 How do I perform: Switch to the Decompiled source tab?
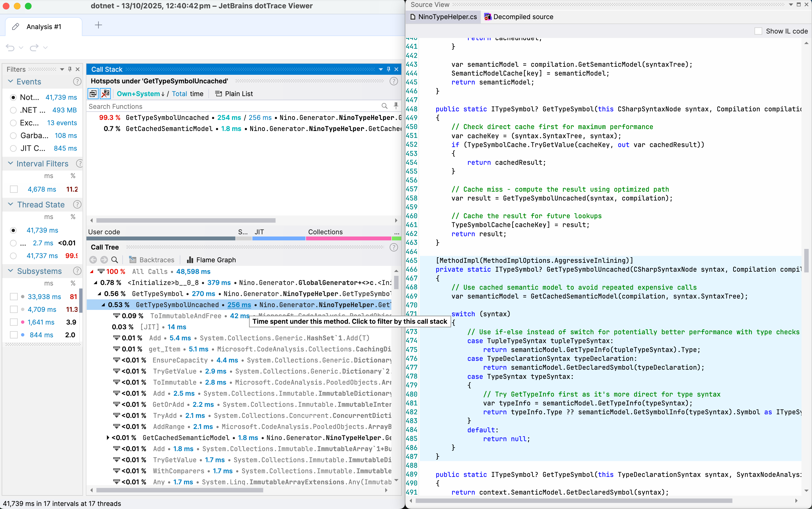(x=518, y=17)
